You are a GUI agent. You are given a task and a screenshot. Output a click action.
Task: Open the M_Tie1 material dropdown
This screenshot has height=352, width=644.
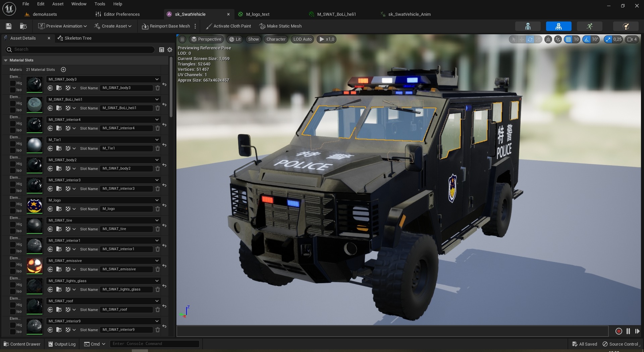(103, 140)
